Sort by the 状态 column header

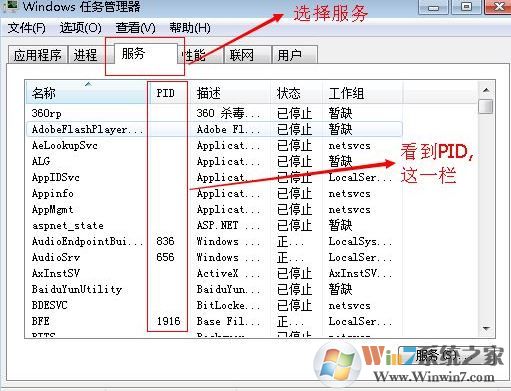point(296,93)
